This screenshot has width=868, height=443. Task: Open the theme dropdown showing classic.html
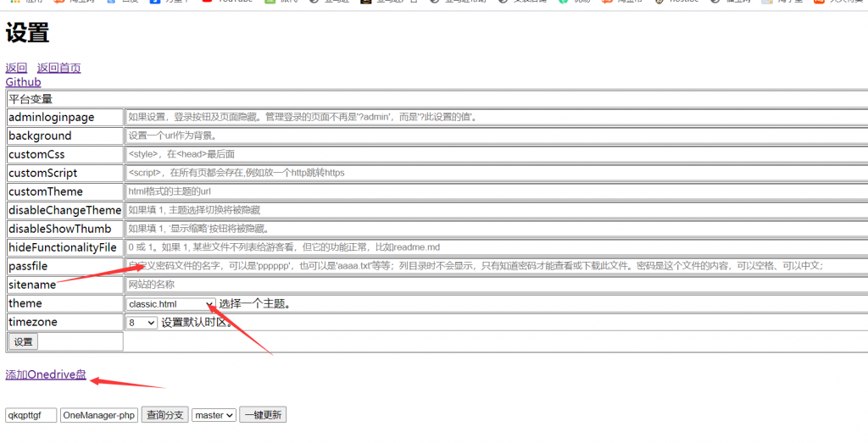tap(170, 304)
